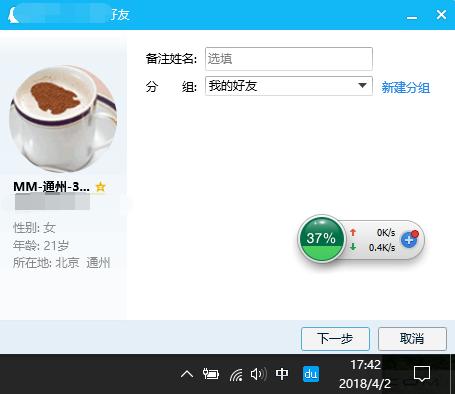Close the add friend window
455x394 pixels.
(441, 15)
